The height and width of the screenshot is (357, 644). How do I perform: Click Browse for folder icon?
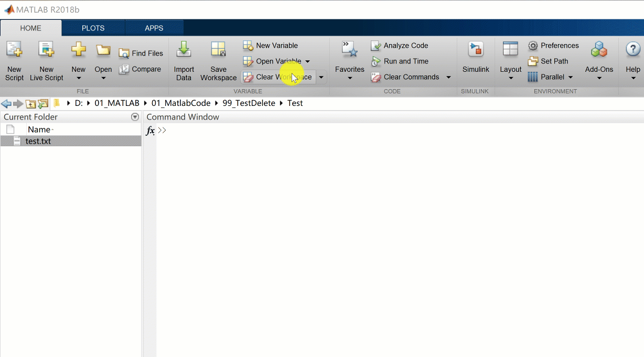(x=43, y=104)
